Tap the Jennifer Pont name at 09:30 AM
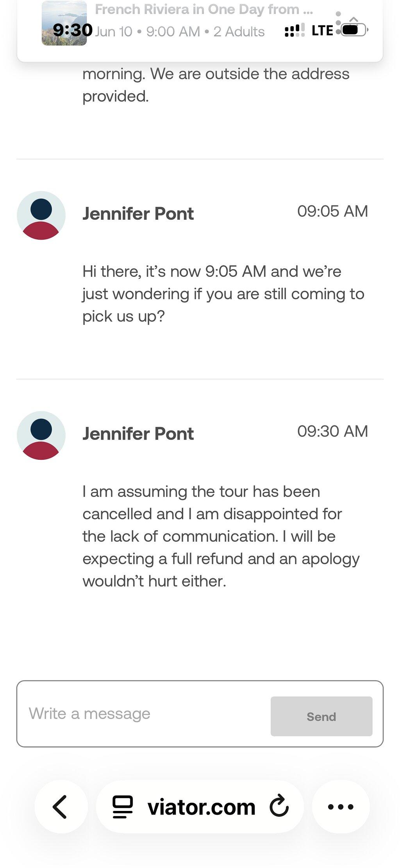 pos(138,434)
